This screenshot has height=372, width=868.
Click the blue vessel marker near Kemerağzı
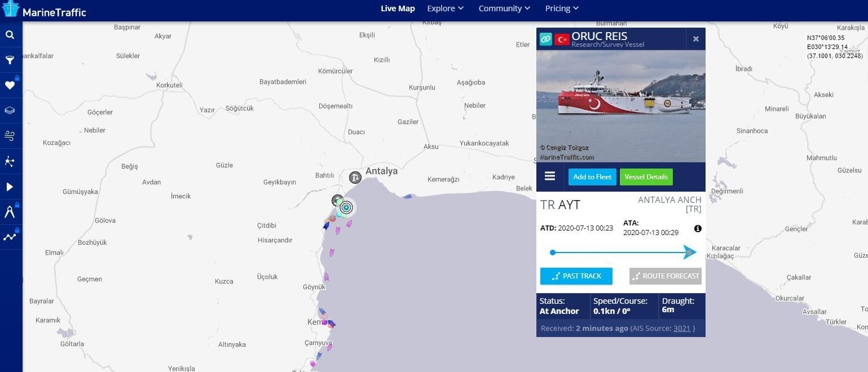point(407,197)
